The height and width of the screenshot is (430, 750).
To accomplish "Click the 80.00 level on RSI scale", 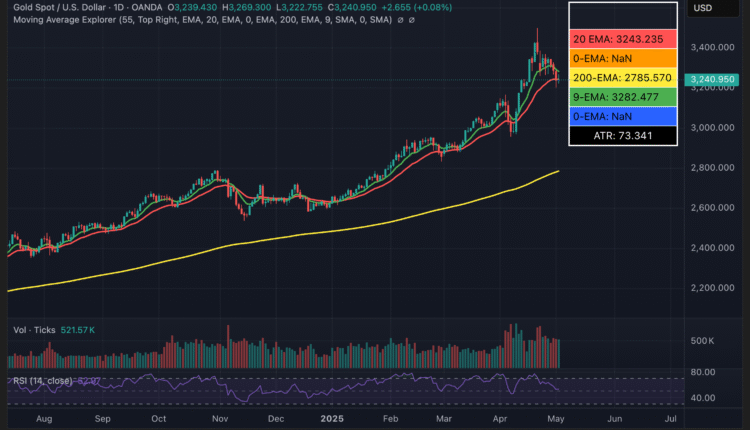I will pyautogui.click(x=703, y=372).
